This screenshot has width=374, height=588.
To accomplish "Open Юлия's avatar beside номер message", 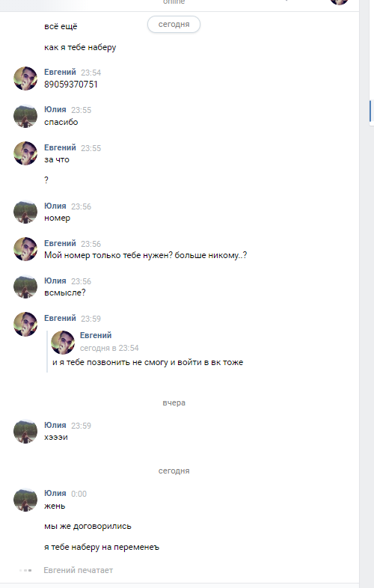I will 25,212.
